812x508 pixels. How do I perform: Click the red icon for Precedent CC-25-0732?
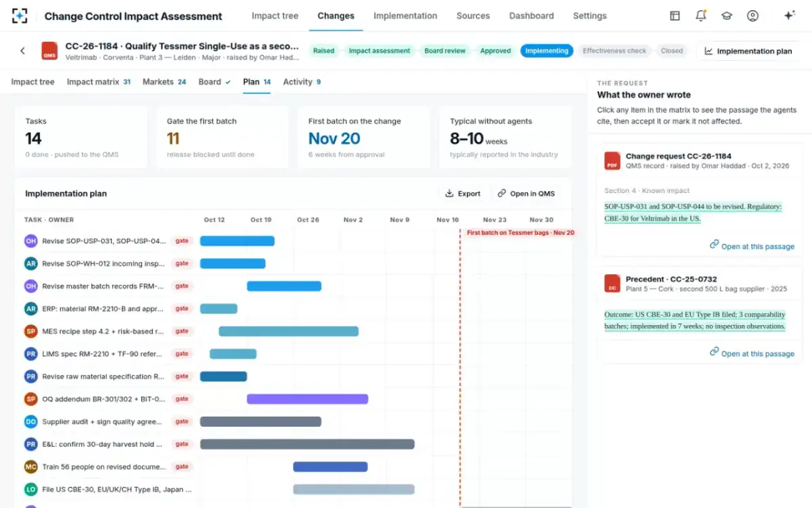pos(612,283)
